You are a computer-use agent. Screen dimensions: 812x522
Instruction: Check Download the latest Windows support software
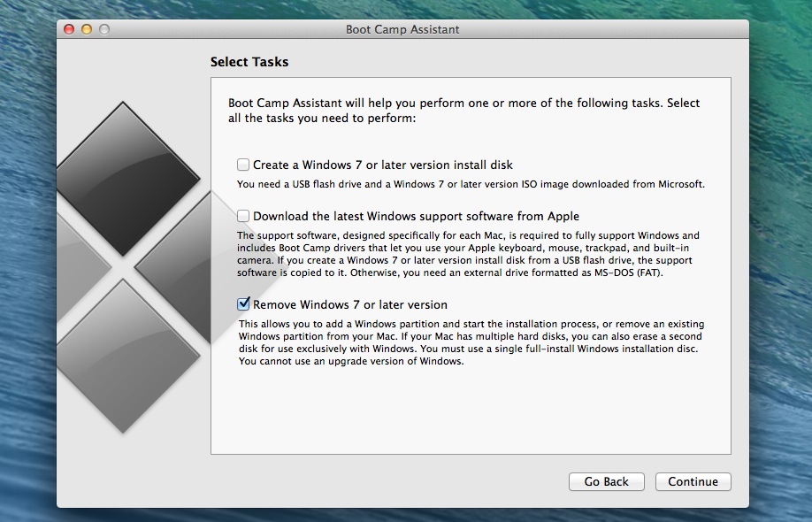243,216
